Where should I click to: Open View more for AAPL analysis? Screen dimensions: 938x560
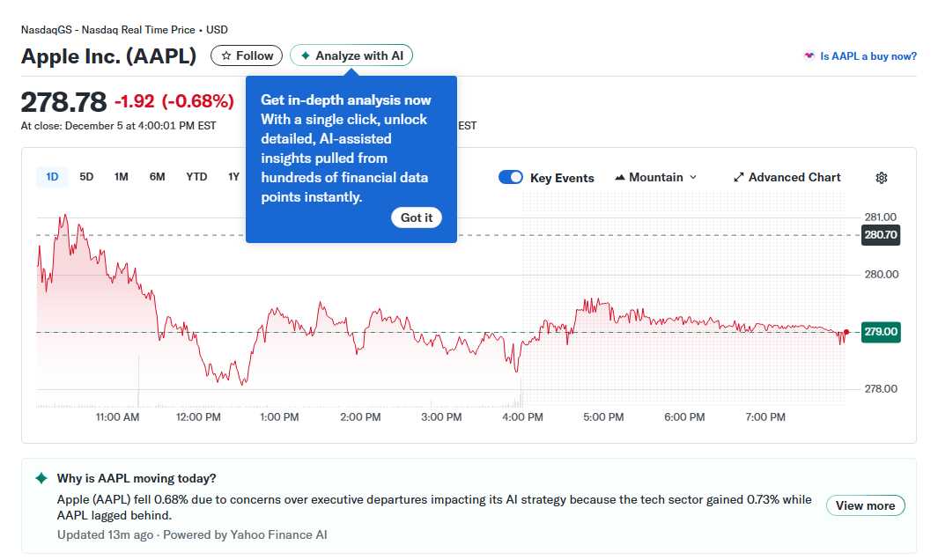click(865, 505)
